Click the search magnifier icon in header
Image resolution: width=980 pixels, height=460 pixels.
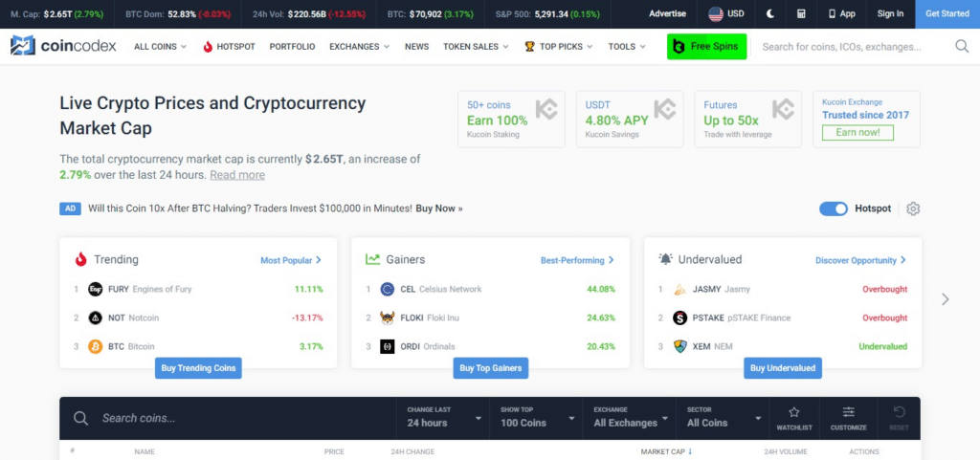tap(962, 46)
